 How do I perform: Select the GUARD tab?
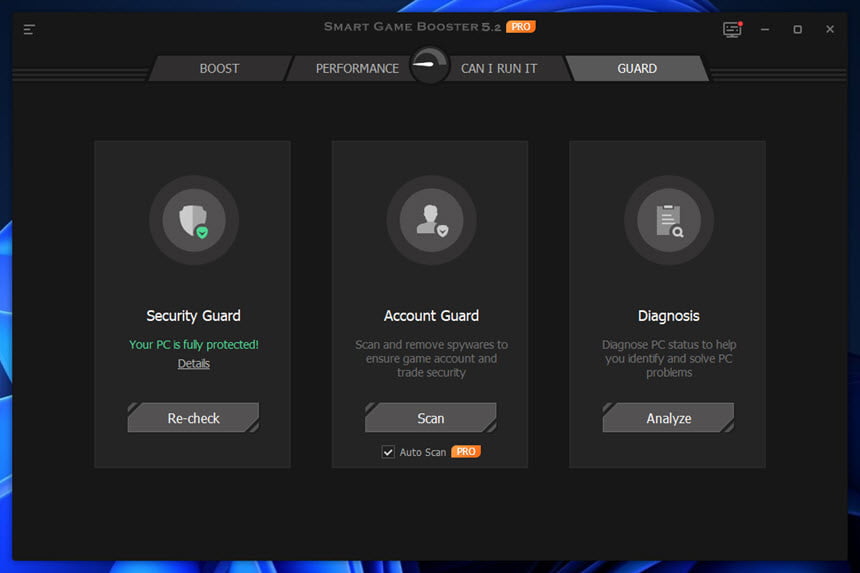pos(637,69)
